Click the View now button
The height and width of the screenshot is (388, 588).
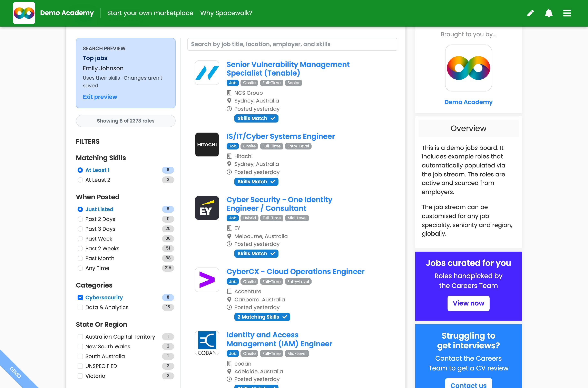(x=468, y=303)
